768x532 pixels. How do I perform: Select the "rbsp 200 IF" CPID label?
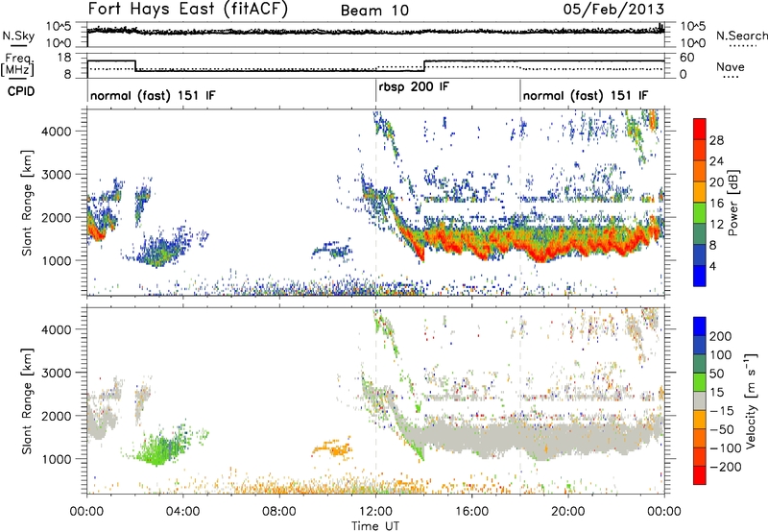click(414, 87)
